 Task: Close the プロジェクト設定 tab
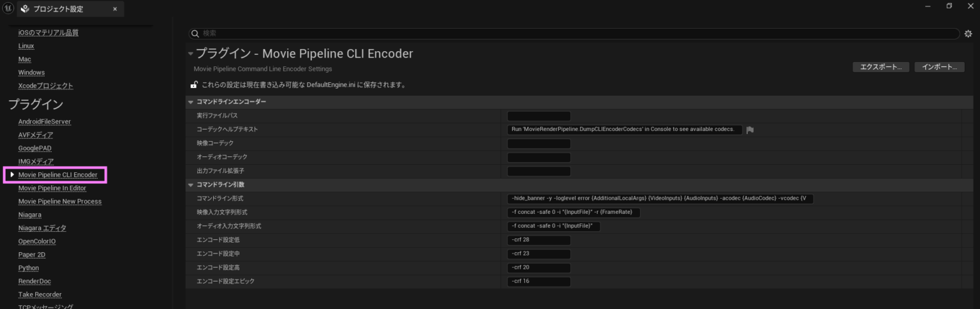(115, 10)
